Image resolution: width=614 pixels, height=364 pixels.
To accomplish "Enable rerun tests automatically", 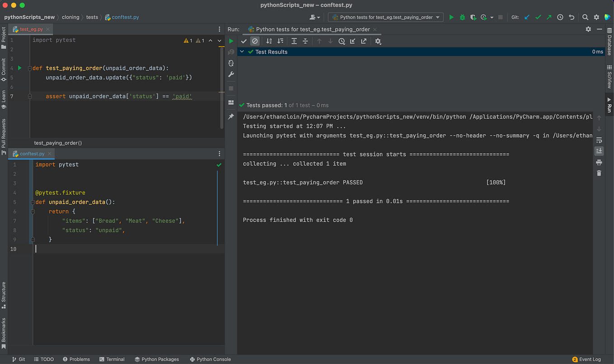I will click(x=231, y=63).
